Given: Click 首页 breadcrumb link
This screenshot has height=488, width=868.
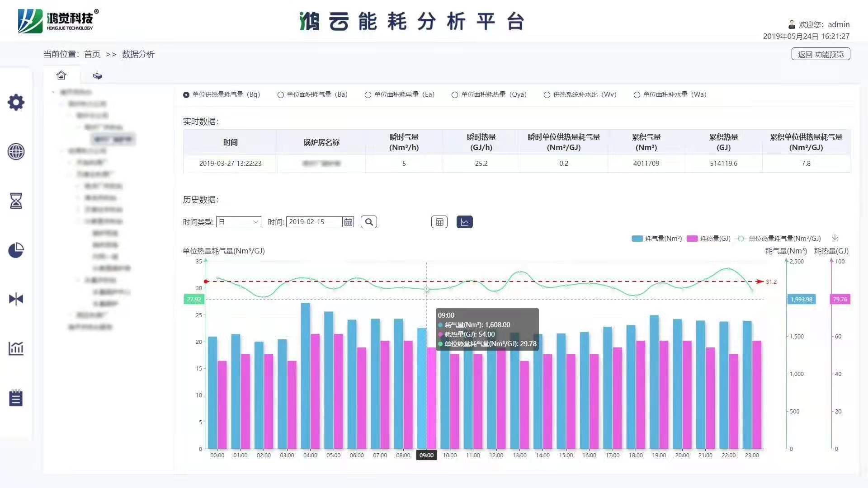Looking at the screenshot, I should (x=92, y=54).
